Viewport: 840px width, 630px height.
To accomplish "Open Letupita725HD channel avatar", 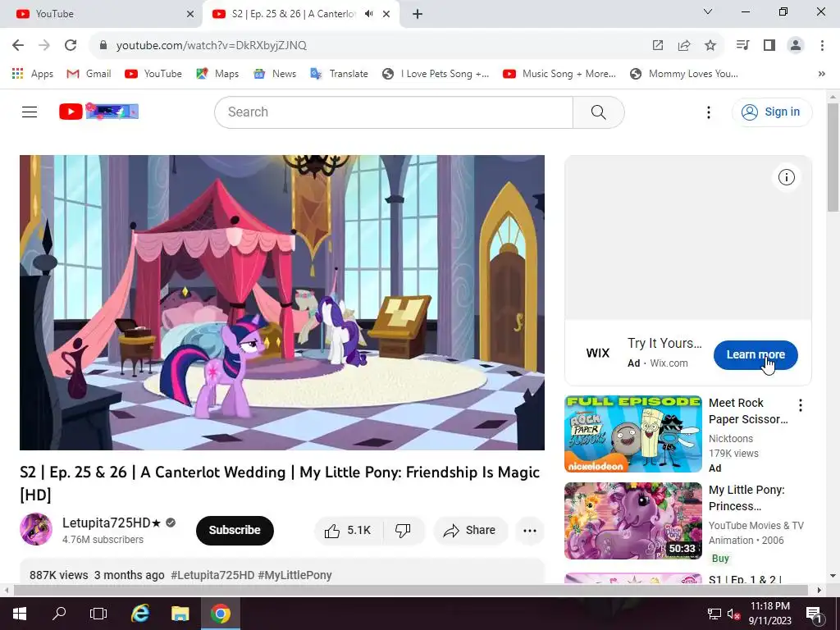I will coord(36,529).
